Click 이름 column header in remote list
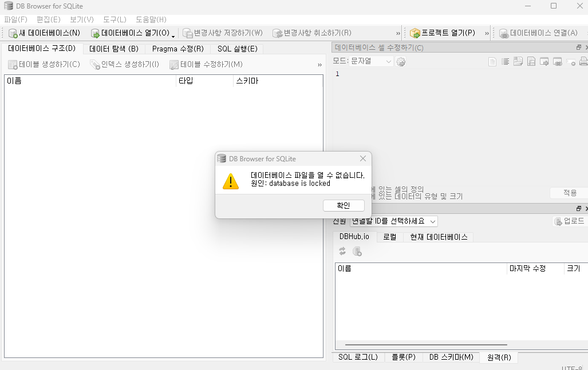Image resolution: width=588 pixels, height=370 pixels. tap(421, 269)
